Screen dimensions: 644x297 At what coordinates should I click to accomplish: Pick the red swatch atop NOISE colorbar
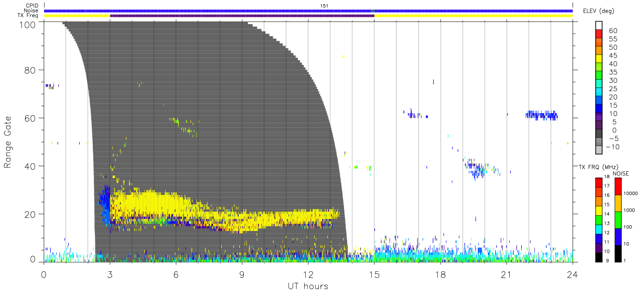tap(618, 186)
